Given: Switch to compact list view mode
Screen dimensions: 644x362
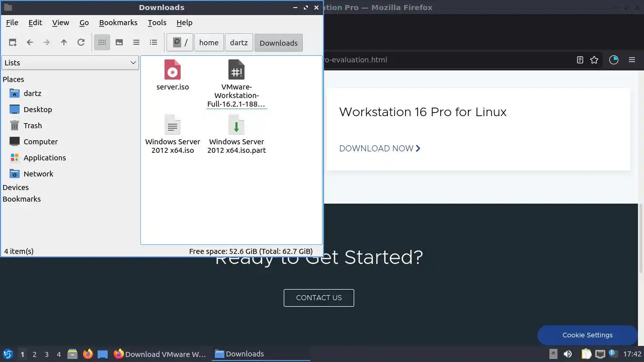Looking at the screenshot, I should click(x=136, y=43).
